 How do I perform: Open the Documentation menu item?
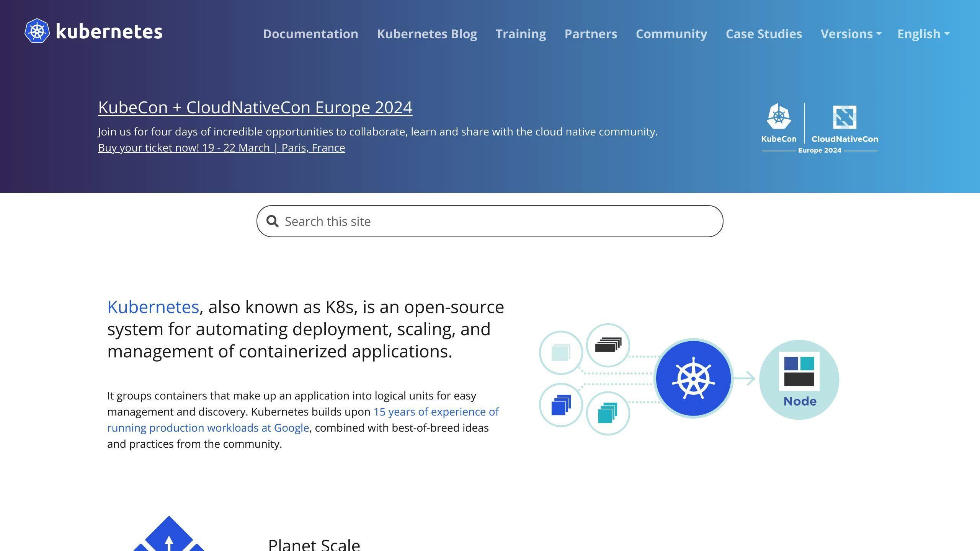pyautogui.click(x=310, y=34)
